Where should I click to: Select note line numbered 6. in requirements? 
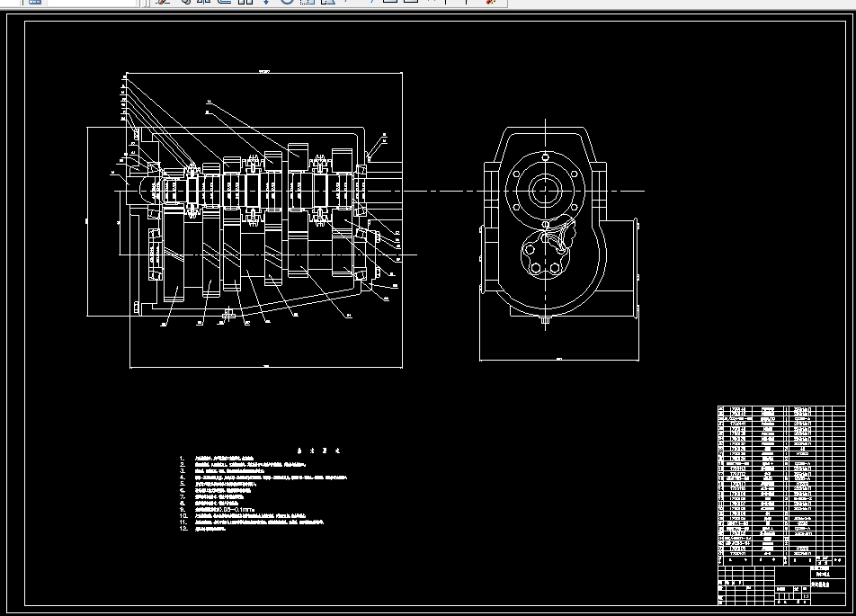(215, 490)
